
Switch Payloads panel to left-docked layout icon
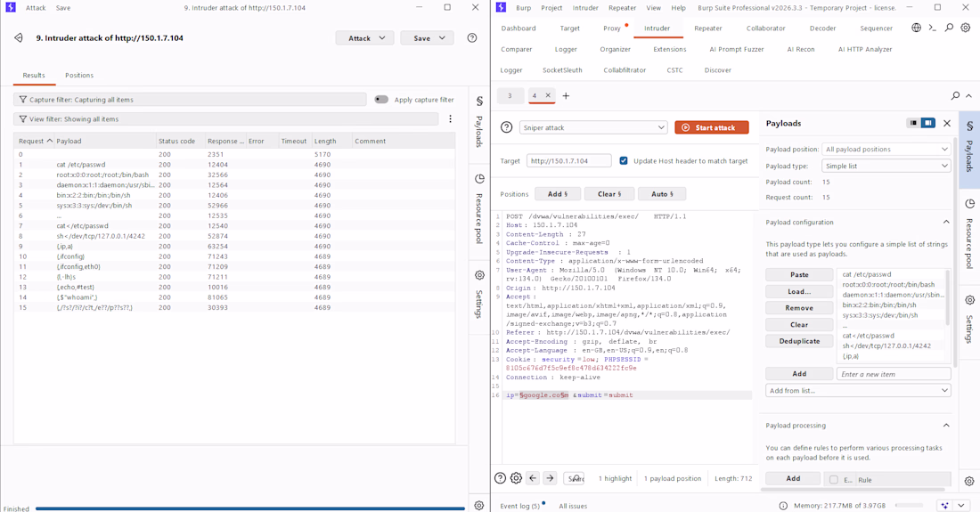914,123
